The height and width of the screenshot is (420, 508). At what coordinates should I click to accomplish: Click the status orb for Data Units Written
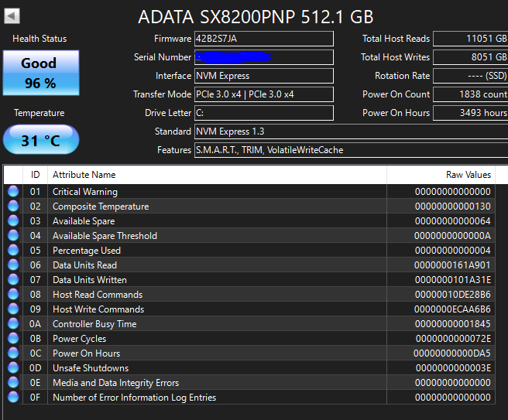point(13,279)
